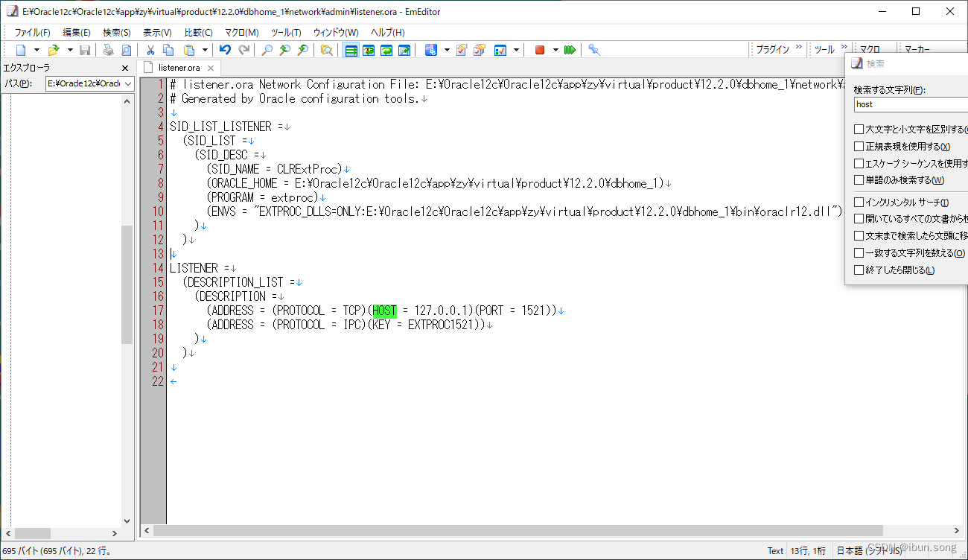Click the Print Preview toolbar icon
The width and height of the screenshot is (968, 560).
(x=126, y=50)
